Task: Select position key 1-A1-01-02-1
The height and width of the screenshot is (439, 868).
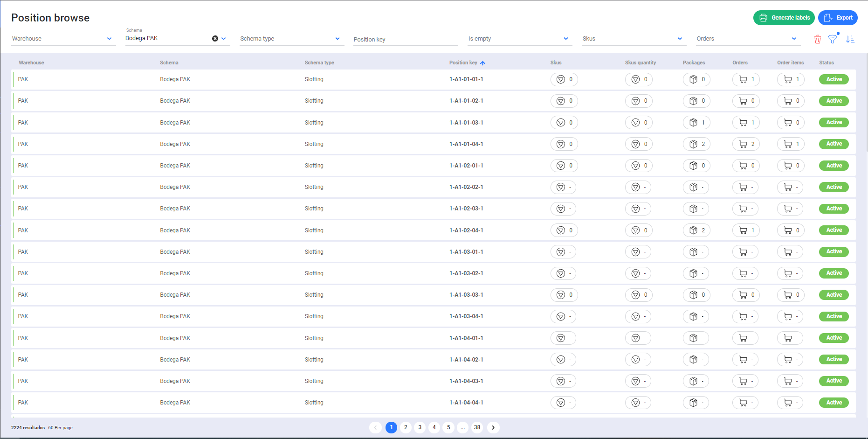Action: click(466, 101)
